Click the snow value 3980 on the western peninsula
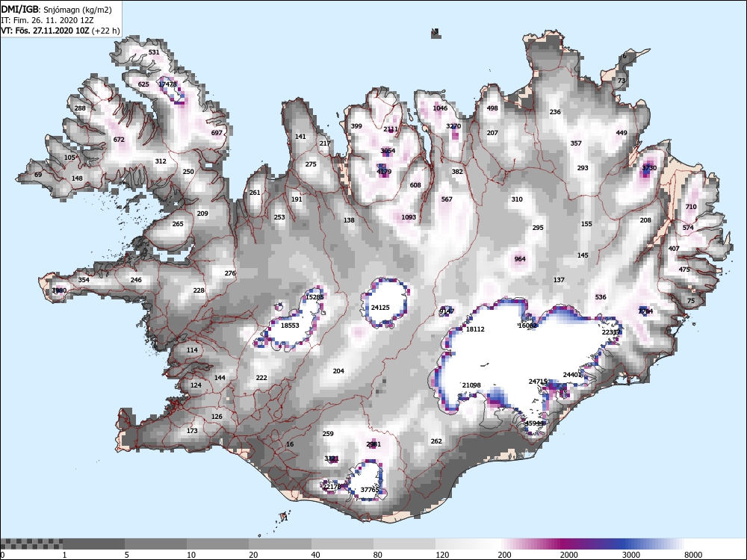This screenshot has width=747, height=560. click(x=59, y=290)
